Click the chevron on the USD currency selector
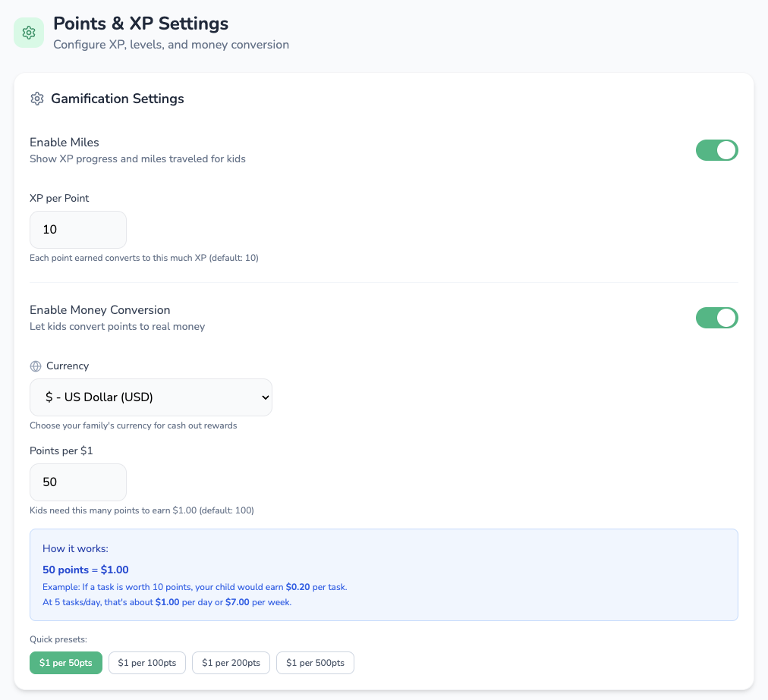 (265, 397)
